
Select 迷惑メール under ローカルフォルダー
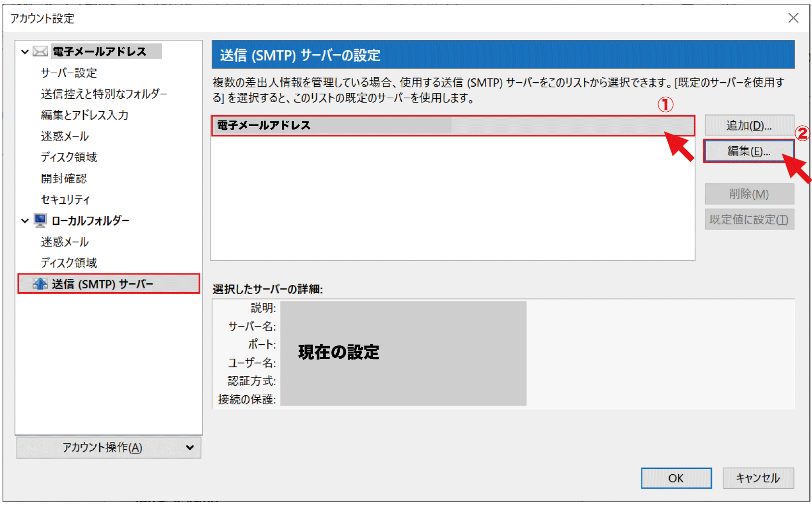click(65, 242)
